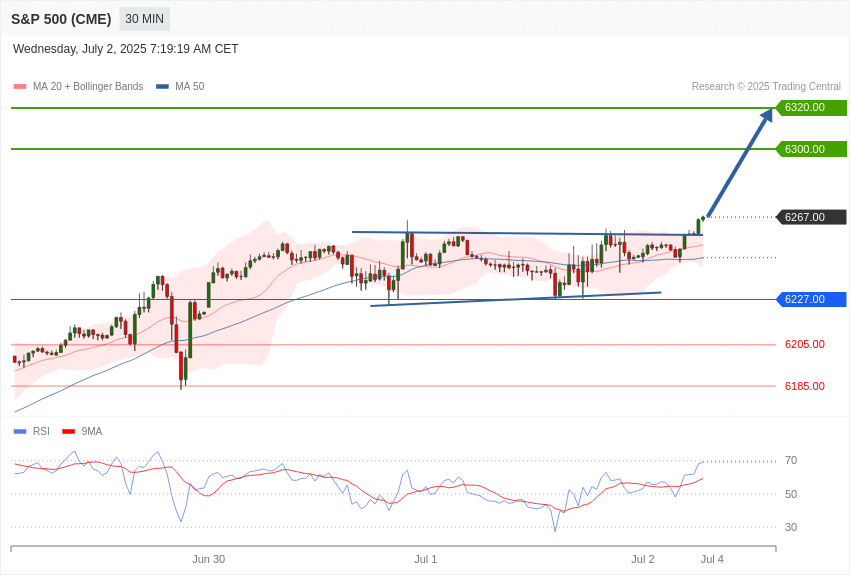The image size is (850, 576).
Task: Click the 6300.00 green resistance label
Action: 811,149
